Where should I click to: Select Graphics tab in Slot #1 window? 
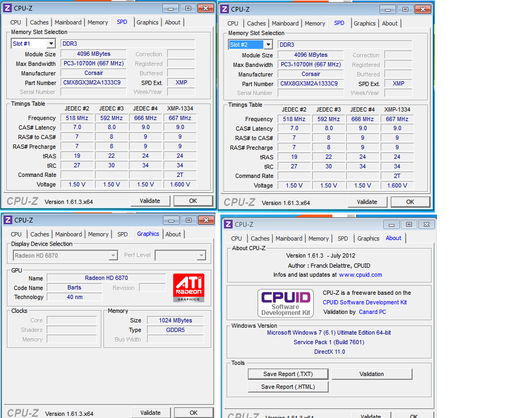[x=147, y=22]
